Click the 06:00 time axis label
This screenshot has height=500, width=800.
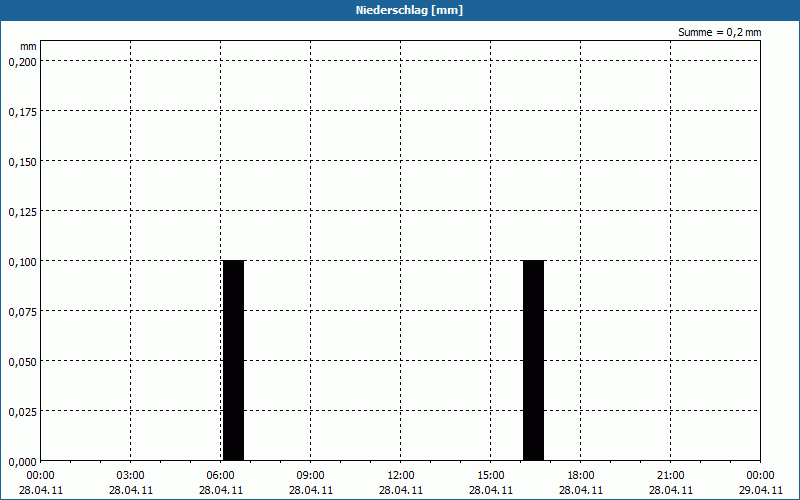pyautogui.click(x=220, y=475)
